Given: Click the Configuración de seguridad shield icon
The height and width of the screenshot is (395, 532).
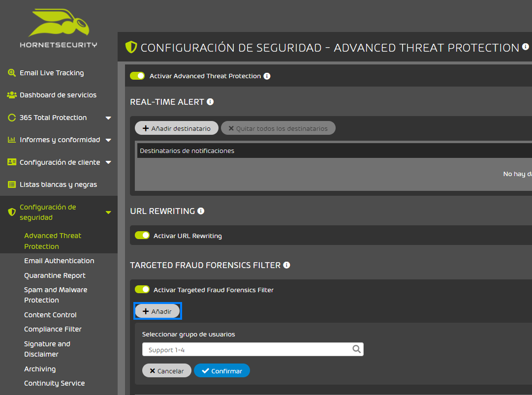Looking at the screenshot, I should (11, 212).
